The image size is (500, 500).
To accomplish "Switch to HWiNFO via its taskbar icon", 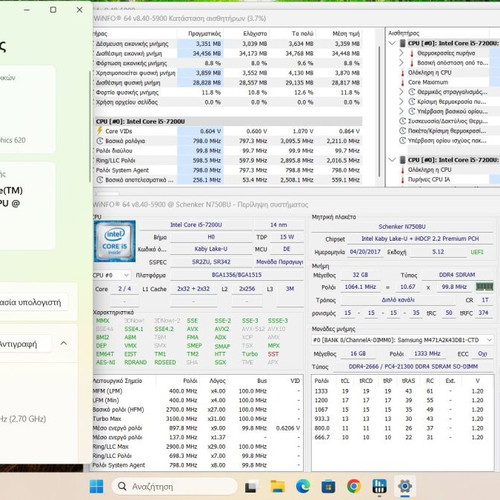I will coord(379,487).
